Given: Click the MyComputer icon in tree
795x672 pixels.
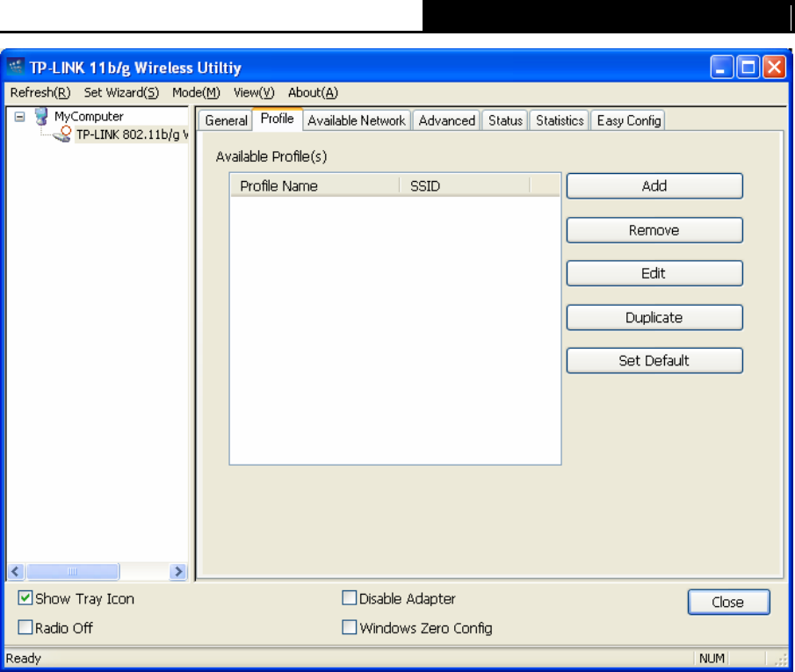Looking at the screenshot, I should 41,116.
